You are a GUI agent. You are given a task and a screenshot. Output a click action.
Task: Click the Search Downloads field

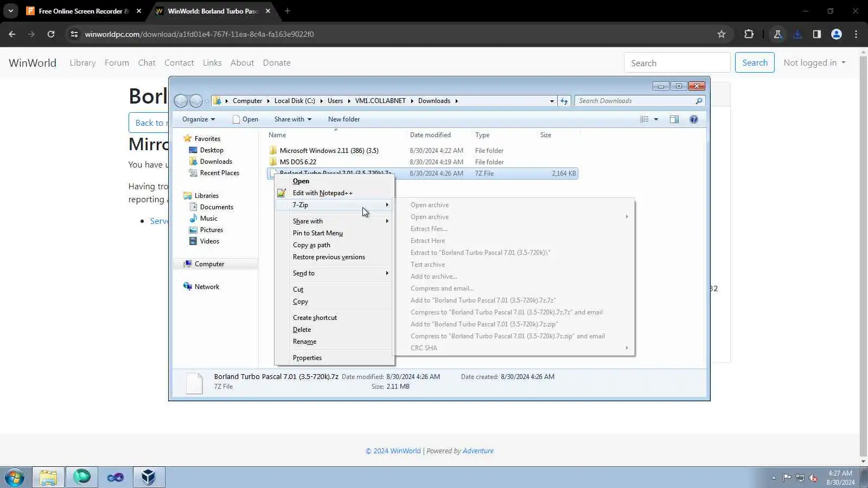coord(640,101)
